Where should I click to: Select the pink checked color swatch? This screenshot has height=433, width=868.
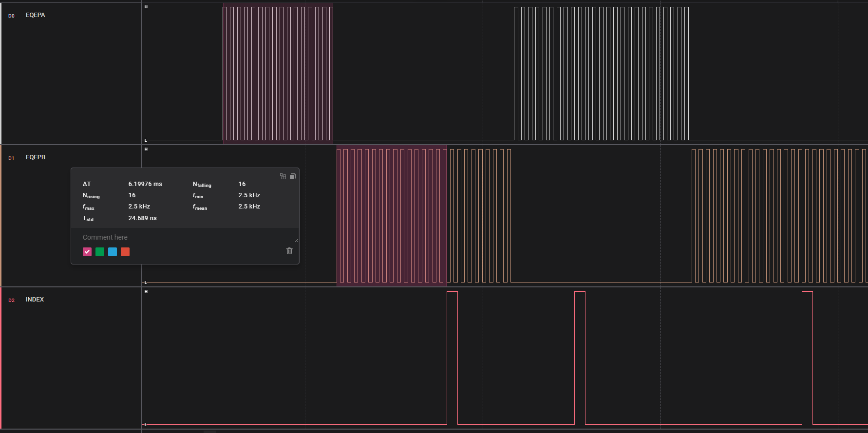coord(87,252)
